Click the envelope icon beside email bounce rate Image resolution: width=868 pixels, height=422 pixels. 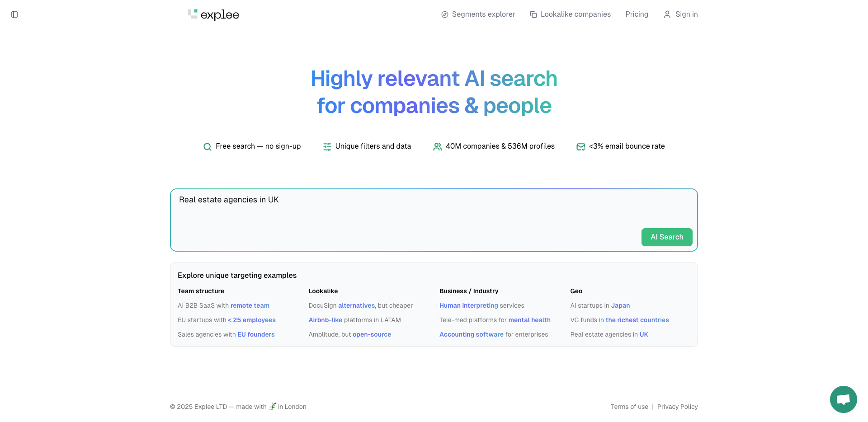pyautogui.click(x=581, y=147)
